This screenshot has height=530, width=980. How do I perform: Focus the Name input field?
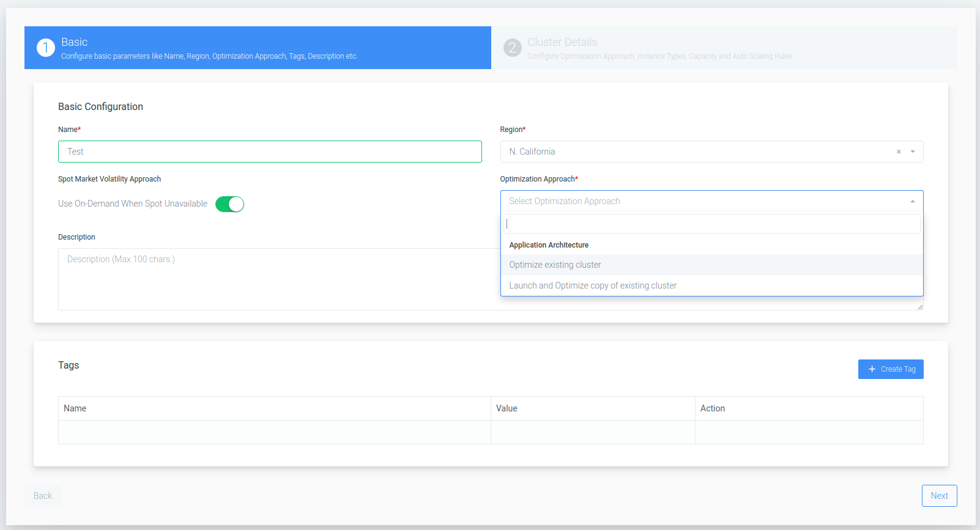pyautogui.click(x=270, y=152)
